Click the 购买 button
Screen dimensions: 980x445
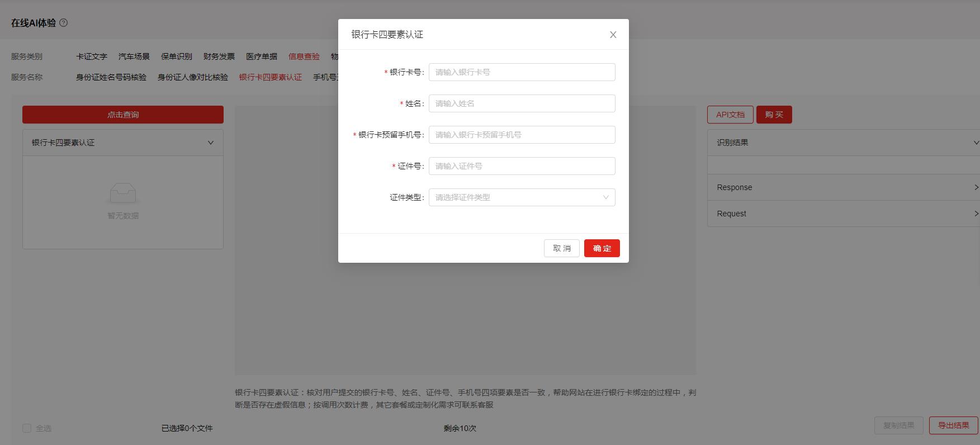point(774,115)
